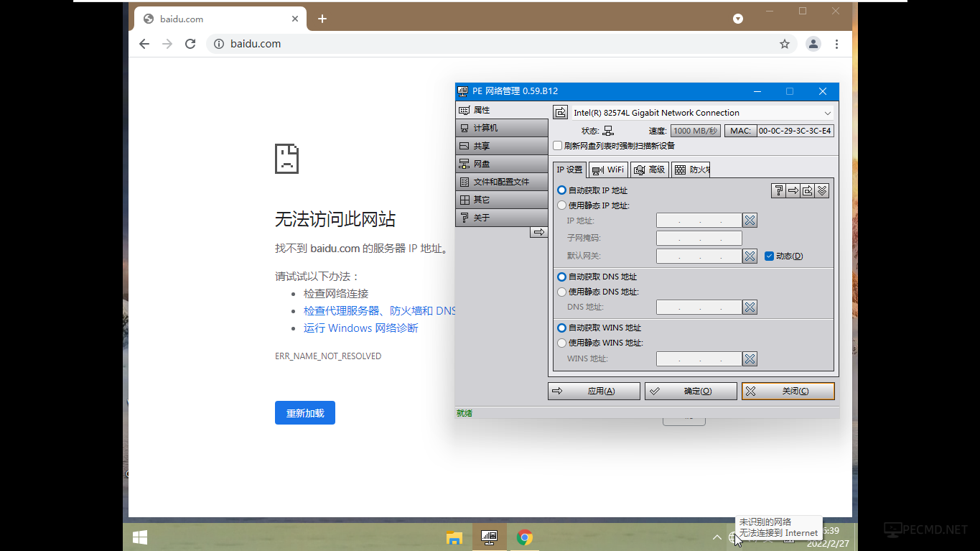Toggle the 动态(D) checkbox
Viewport: 980px width, 551px height.
coord(769,256)
